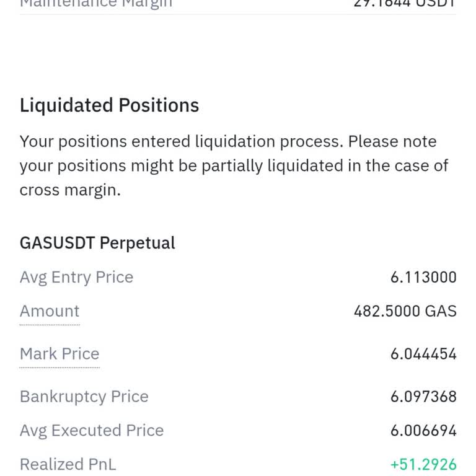
Task: Tap the Bankruptcy Price label
Action: [84, 397]
